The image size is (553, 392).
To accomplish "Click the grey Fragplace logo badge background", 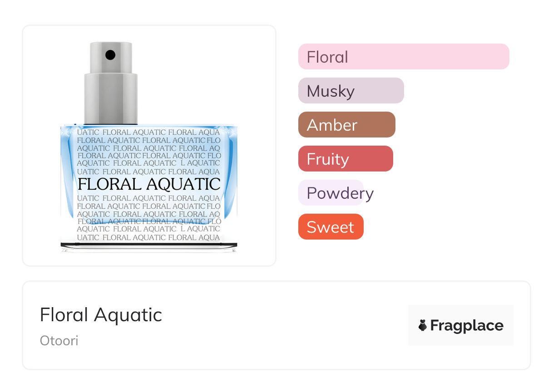I will (460, 312).
